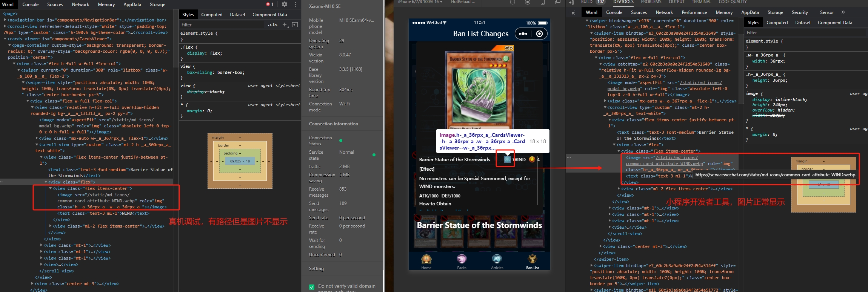Switch to the PROBLEMS tab in the right top bar

(x=651, y=2)
